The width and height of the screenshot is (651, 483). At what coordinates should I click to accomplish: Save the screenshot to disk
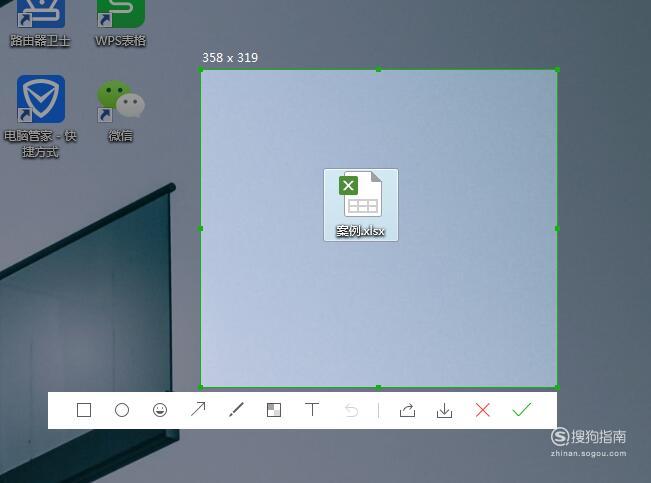point(444,410)
